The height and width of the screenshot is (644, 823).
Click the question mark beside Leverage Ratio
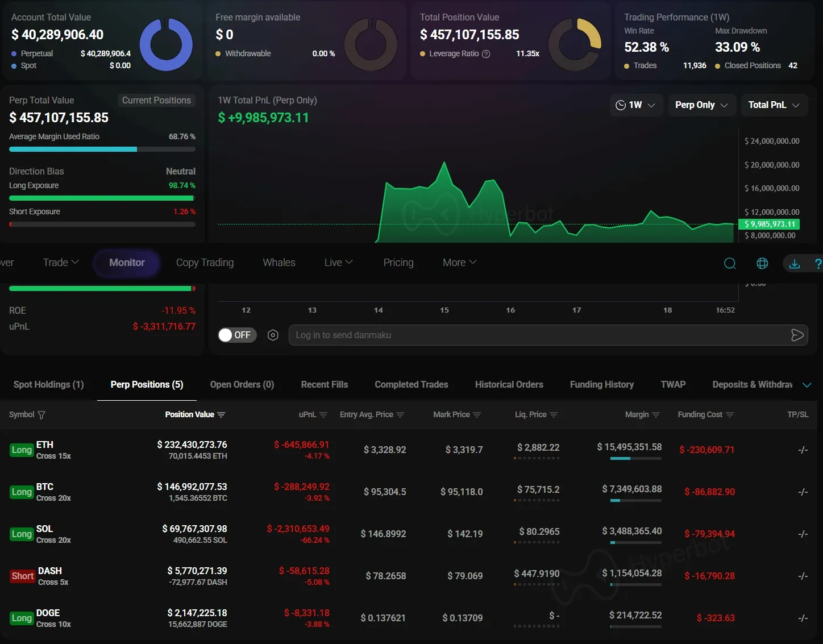[487, 53]
